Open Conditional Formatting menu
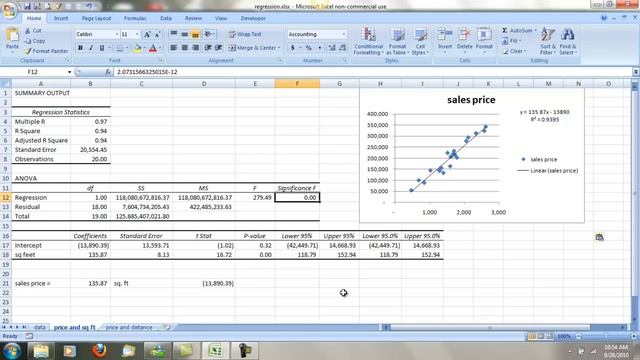The width and height of the screenshot is (640, 360). coord(368,41)
